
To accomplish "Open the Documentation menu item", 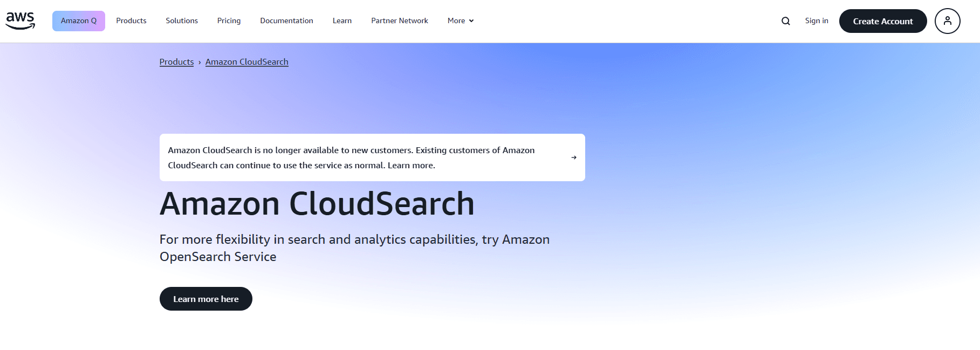I will 286,21.
